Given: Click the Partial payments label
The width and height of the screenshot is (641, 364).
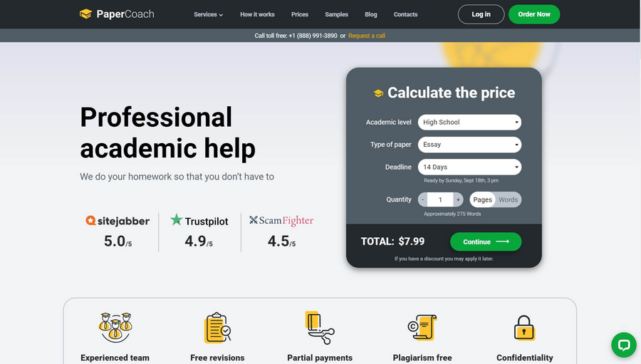Looking at the screenshot, I should 320,358.
